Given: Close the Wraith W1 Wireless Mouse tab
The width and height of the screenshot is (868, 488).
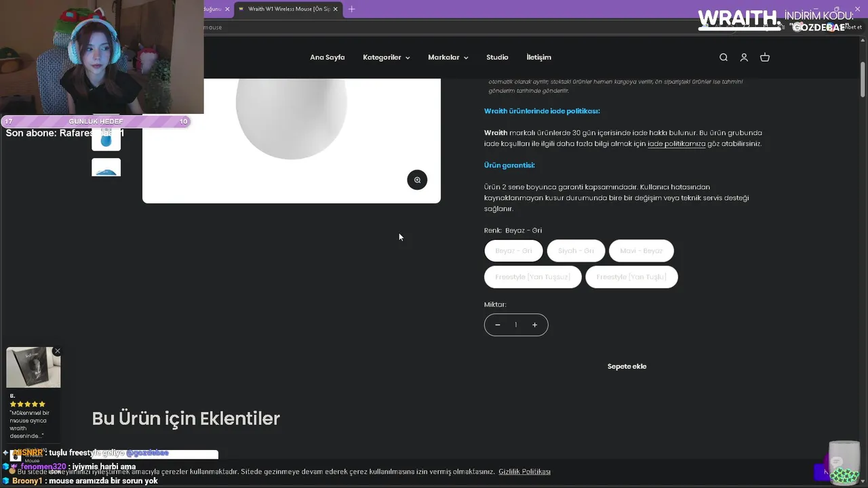Looking at the screenshot, I should [x=335, y=9].
